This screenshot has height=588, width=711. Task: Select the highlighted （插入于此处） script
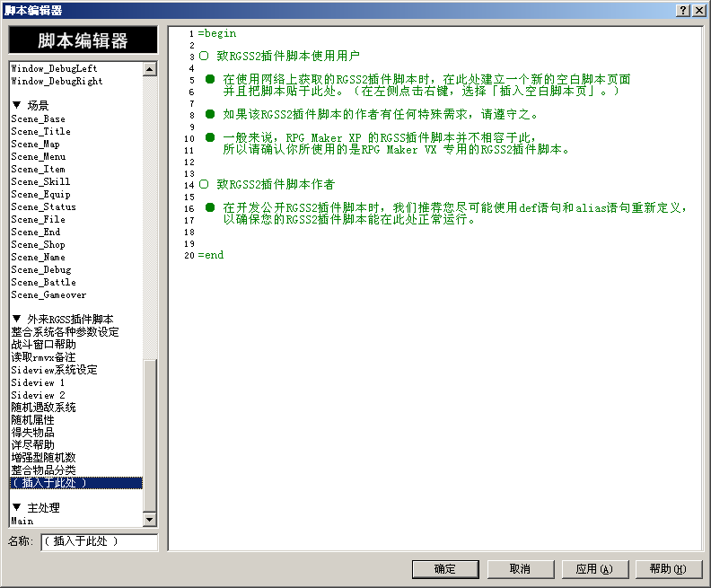tap(76, 483)
